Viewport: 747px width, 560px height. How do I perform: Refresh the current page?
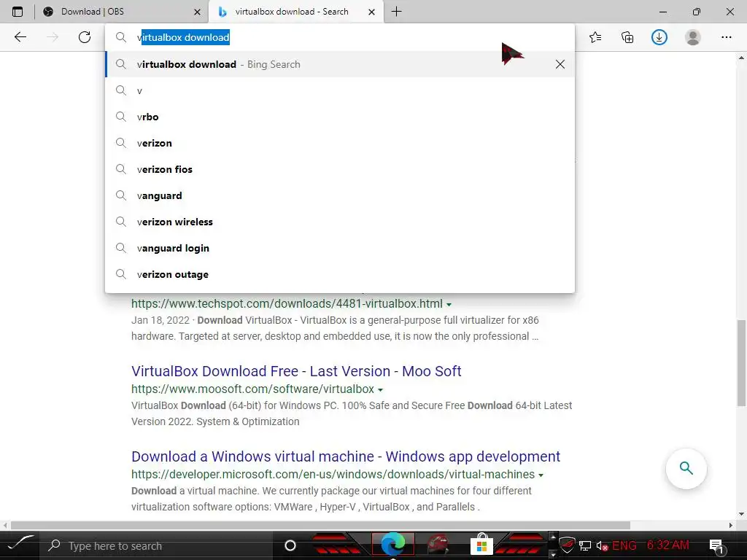(85, 37)
